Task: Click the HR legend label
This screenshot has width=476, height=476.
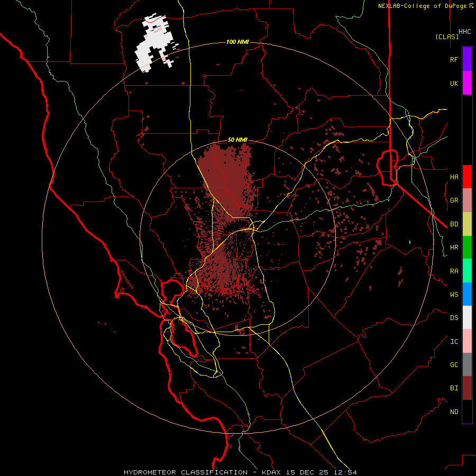Action: click(x=454, y=248)
